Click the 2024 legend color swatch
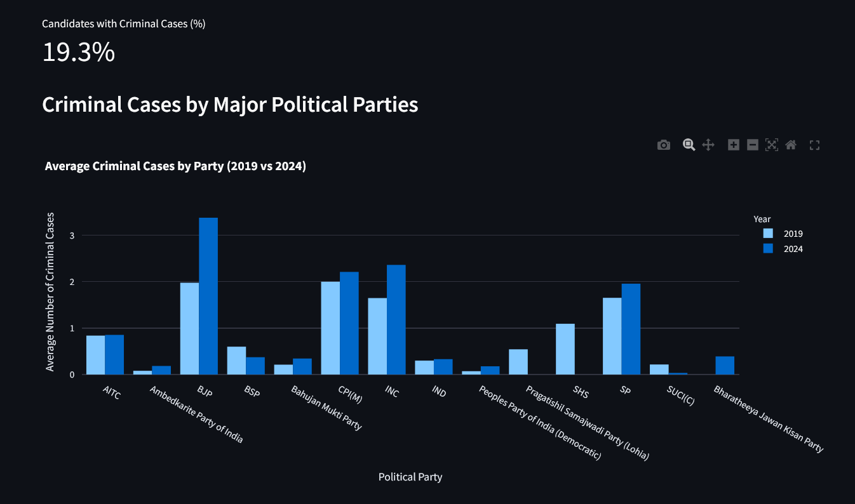 point(768,249)
